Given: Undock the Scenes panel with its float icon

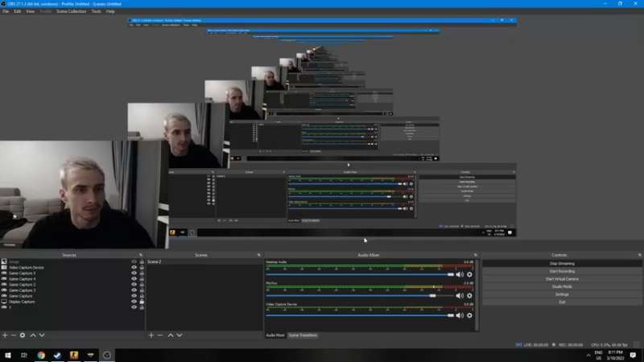Looking at the screenshot, I should pyautogui.click(x=258, y=255).
